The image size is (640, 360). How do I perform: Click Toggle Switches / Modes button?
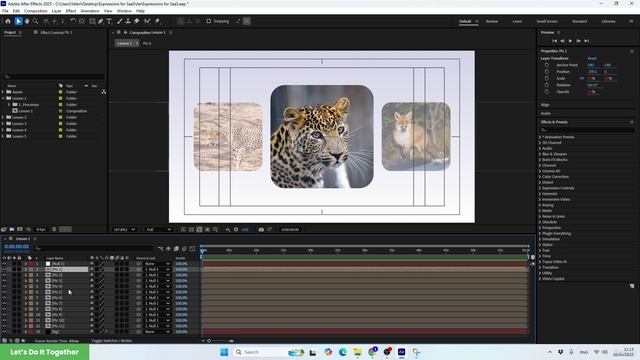[111, 340]
